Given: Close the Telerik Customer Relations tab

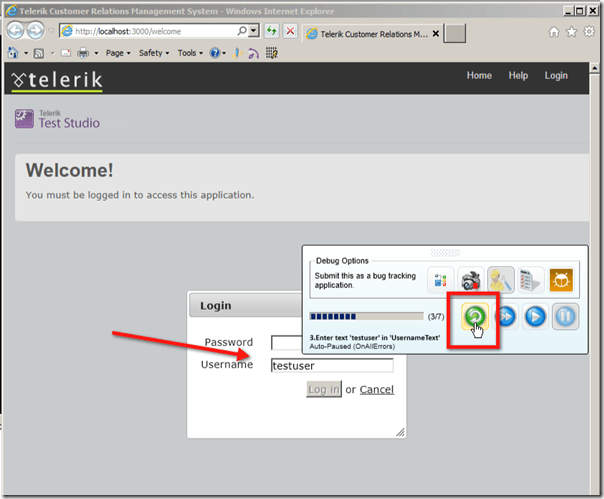Looking at the screenshot, I should point(436,34).
